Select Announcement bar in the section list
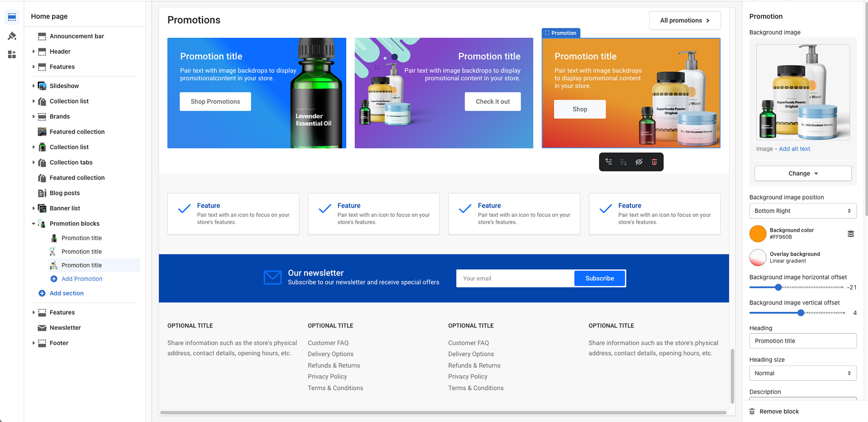Image resolution: width=868 pixels, height=422 pixels. [x=77, y=36]
